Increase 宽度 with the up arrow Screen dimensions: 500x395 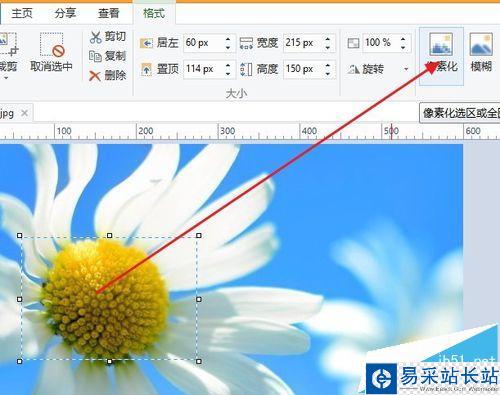pyautogui.click(x=328, y=39)
